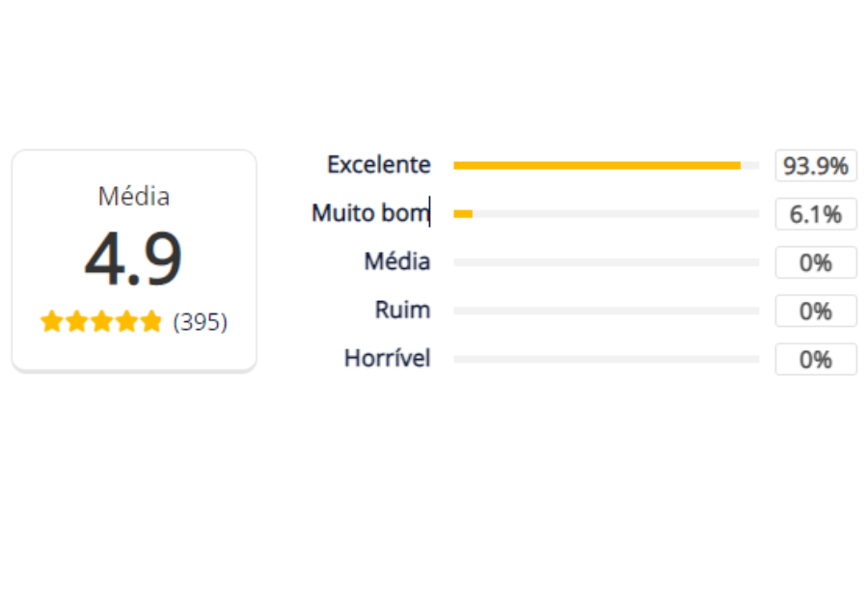Screen dimensions: 868x598
Task: Click the Horrível rating label
Action: click(x=387, y=359)
